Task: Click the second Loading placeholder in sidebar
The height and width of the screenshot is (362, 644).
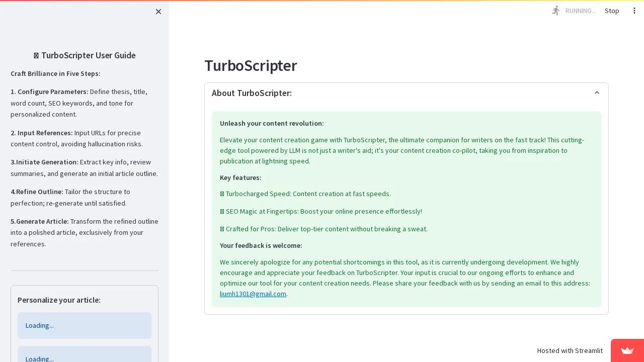Action: pos(84,356)
